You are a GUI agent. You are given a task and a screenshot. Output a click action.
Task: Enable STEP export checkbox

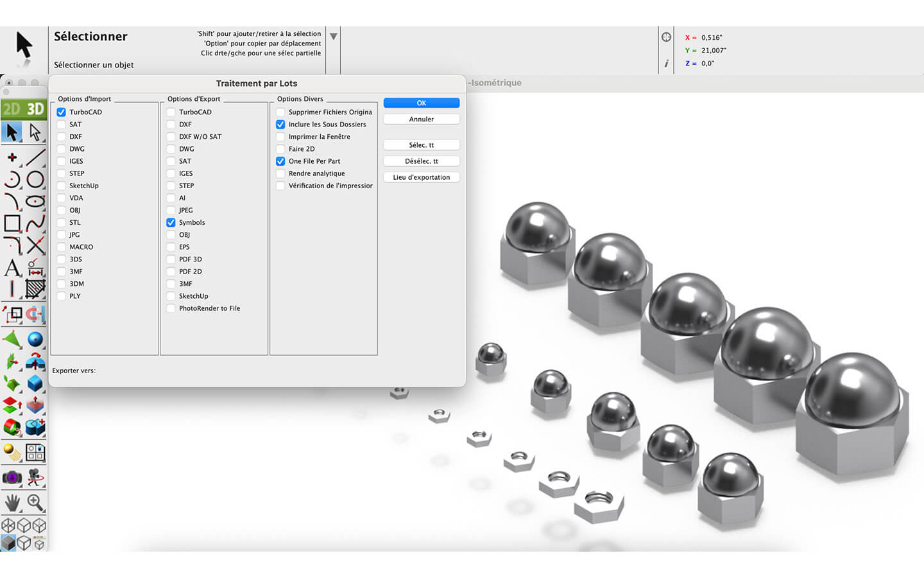[171, 186]
